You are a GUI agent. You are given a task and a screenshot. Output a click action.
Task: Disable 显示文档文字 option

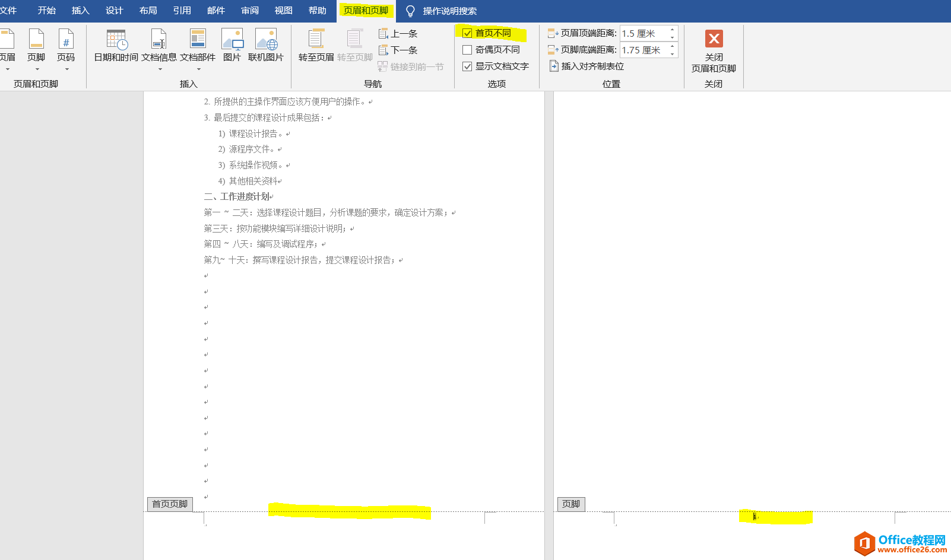coord(467,66)
